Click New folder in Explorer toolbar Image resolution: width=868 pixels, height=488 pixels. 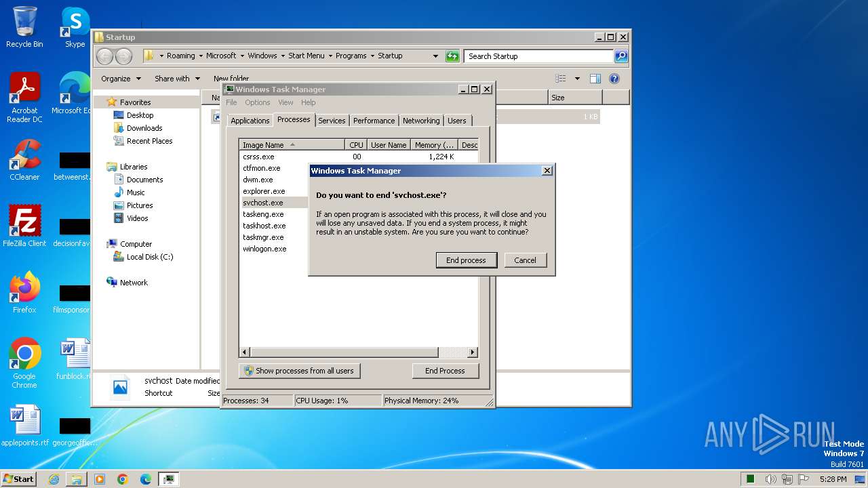231,79
